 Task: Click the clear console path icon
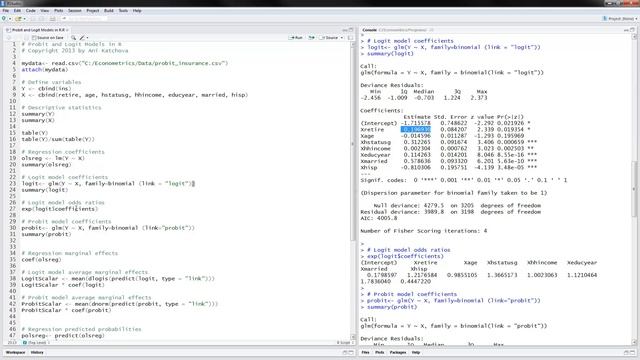tap(431, 30)
